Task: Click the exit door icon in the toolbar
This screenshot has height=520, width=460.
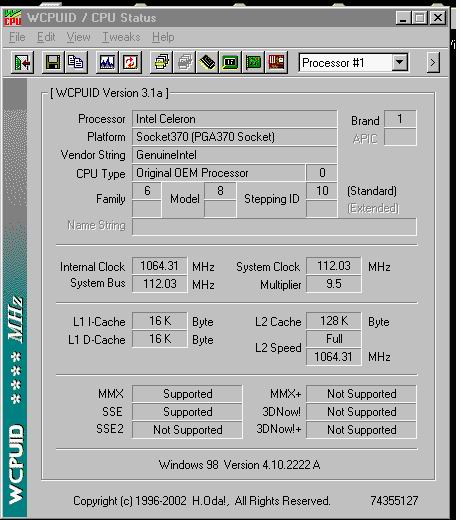Action: coord(22,62)
